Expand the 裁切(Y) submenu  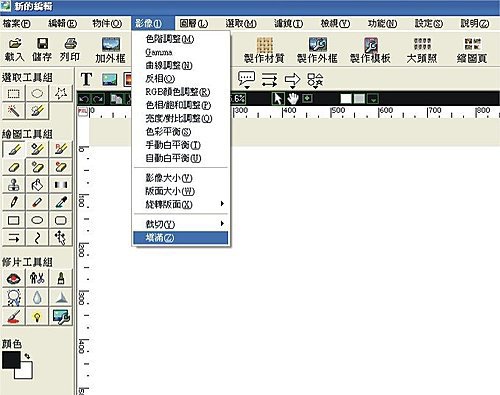pyautogui.click(x=222, y=223)
